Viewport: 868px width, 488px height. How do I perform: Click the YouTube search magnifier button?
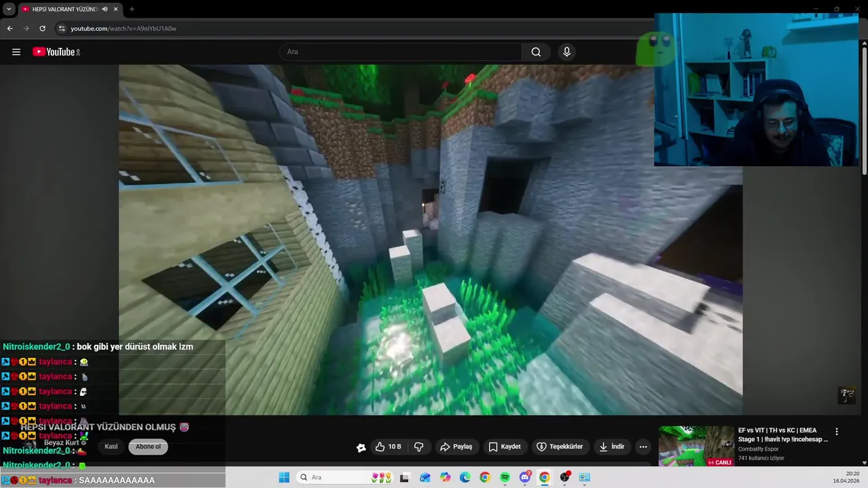(x=536, y=52)
